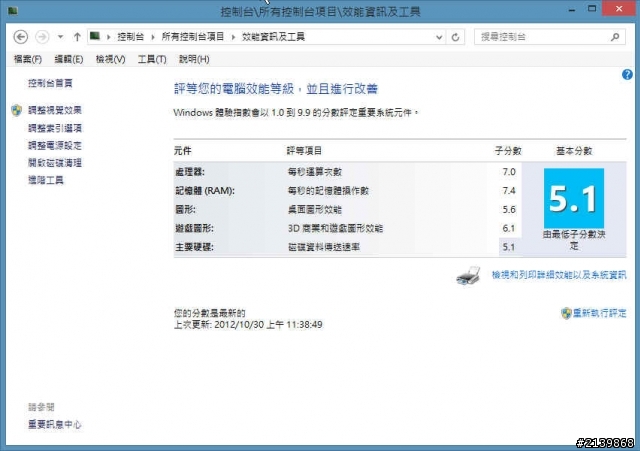Click 磁碟資料傳送速率 rating description
This screenshot has height=451, width=640.
pos(324,247)
